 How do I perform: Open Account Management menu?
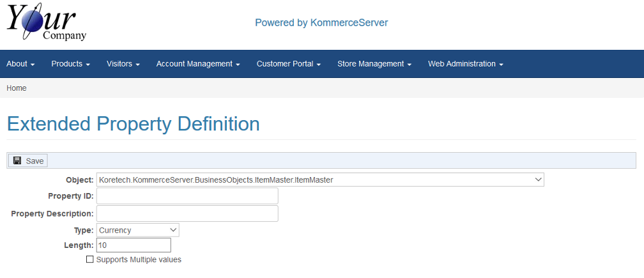point(197,64)
